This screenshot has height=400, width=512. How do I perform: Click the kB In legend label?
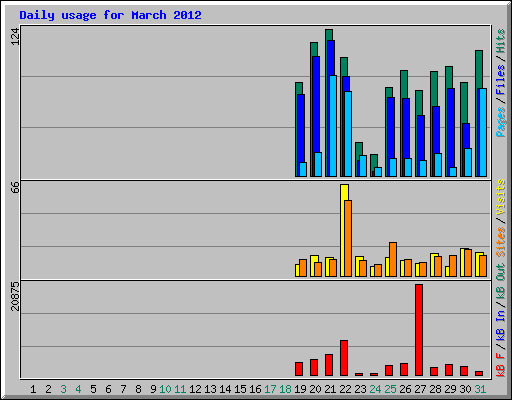pyautogui.click(x=501, y=316)
